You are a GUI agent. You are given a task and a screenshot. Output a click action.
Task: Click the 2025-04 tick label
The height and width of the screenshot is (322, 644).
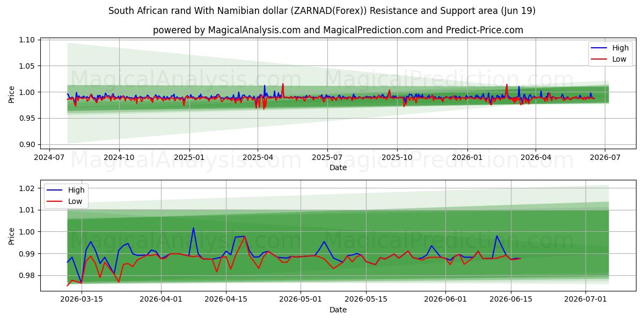(x=258, y=157)
